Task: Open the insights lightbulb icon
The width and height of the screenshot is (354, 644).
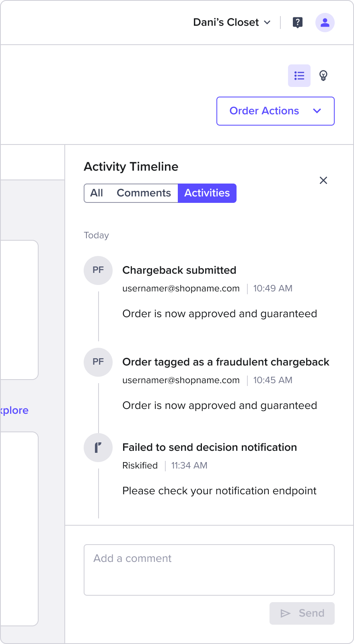Action: (323, 76)
